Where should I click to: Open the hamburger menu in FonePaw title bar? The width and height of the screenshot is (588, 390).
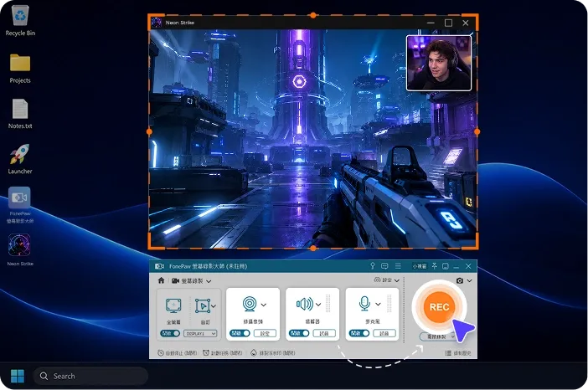(x=398, y=266)
